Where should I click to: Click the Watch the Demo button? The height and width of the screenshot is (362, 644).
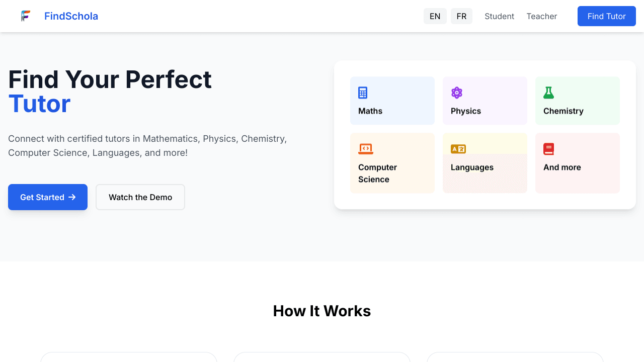pyautogui.click(x=140, y=197)
